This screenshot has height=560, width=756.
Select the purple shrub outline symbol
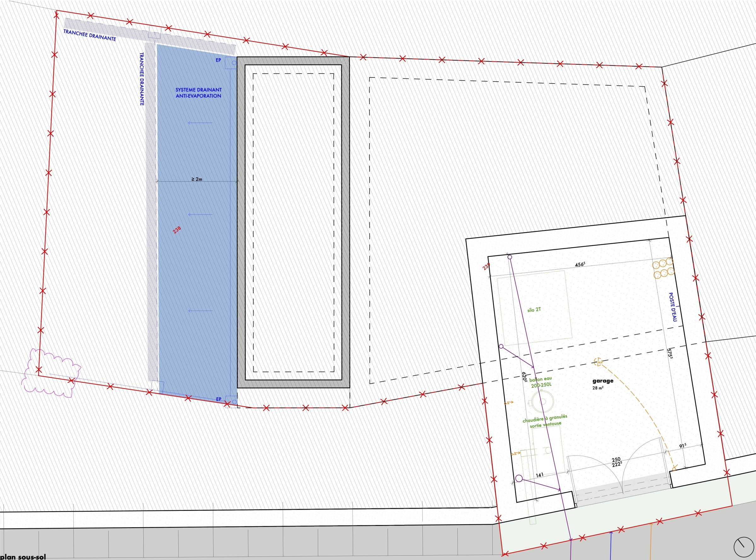coord(50,373)
